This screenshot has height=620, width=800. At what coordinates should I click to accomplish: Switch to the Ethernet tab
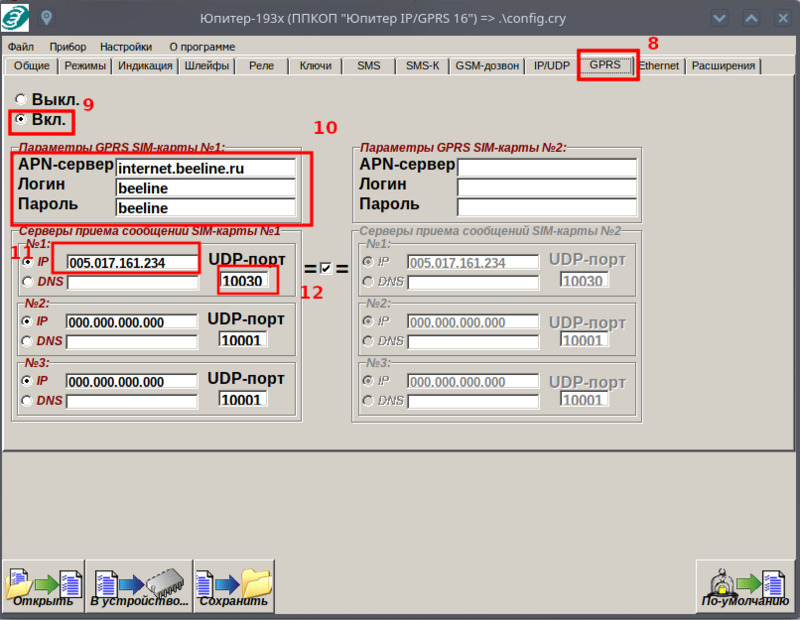[x=659, y=66]
